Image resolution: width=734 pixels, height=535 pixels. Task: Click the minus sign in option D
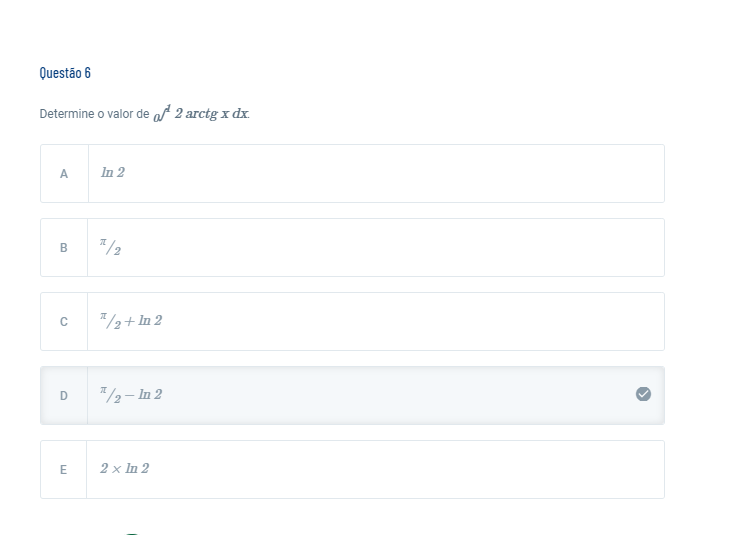[130, 396]
